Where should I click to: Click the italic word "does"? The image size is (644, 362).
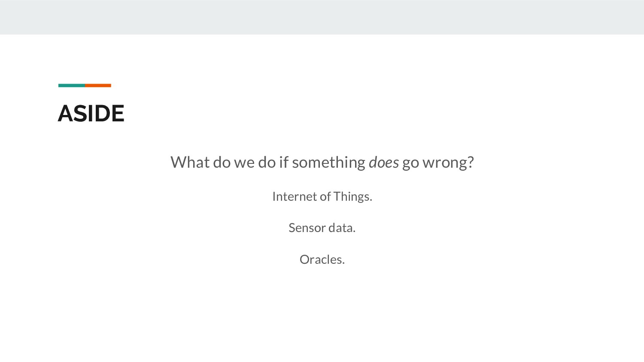tap(383, 163)
